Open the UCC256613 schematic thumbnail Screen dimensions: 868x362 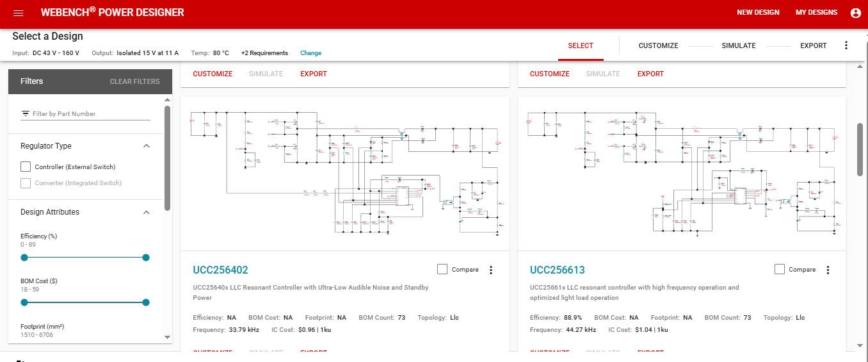click(x=682, y=174)
